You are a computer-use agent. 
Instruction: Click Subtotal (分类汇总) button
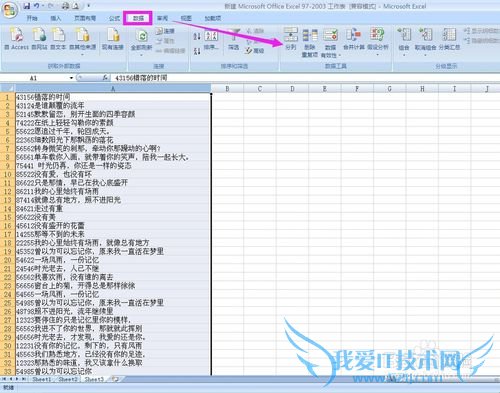click(x=449, y=39)
